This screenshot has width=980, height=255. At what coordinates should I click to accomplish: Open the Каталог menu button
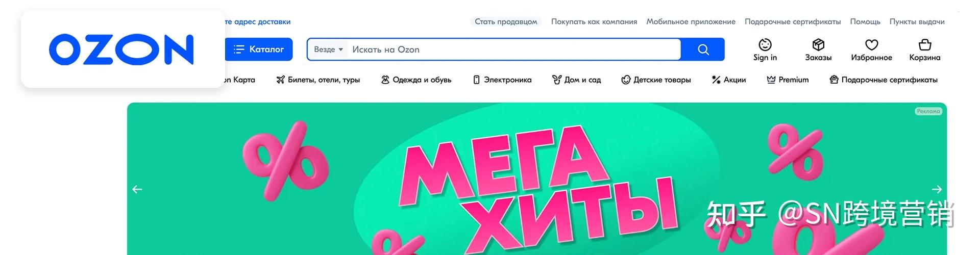259,49
